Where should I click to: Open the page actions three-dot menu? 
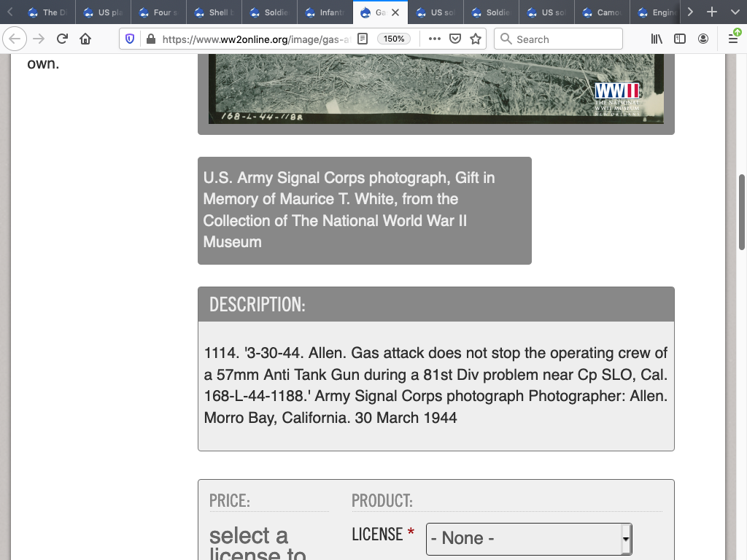click(435, 39)
